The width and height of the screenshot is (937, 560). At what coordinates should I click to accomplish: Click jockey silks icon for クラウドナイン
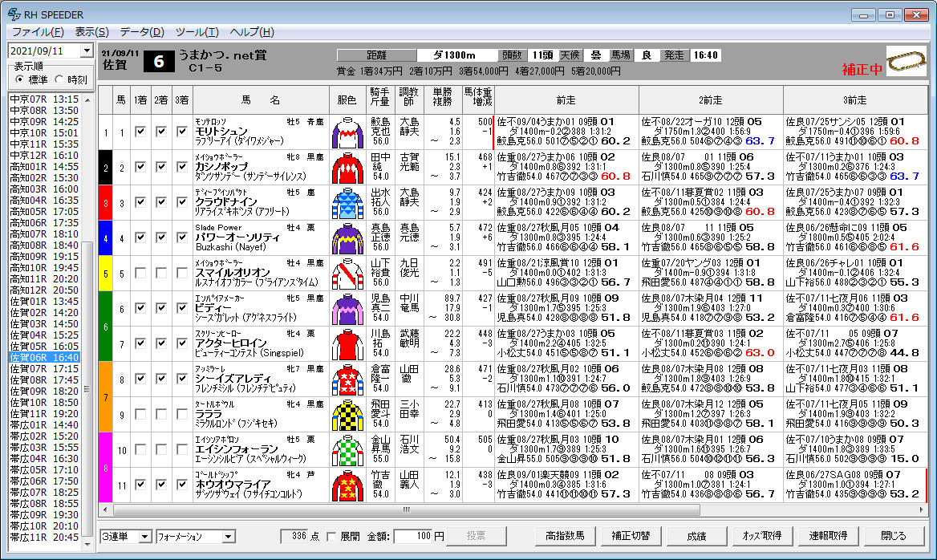[x=347, y=203]
